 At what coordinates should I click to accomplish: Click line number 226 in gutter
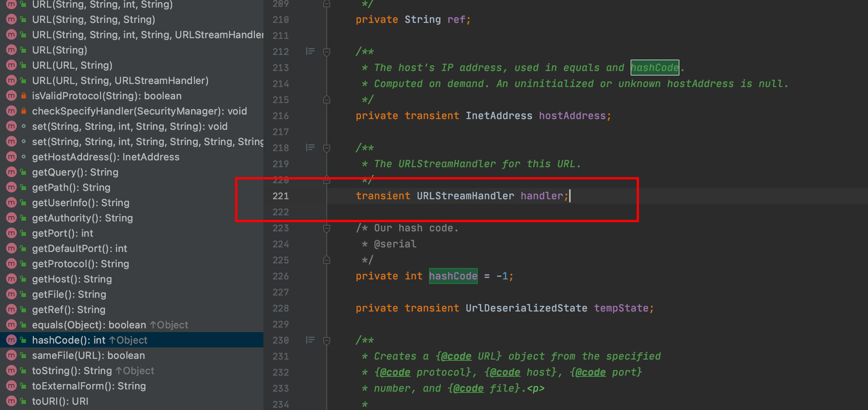coord(281,276)
